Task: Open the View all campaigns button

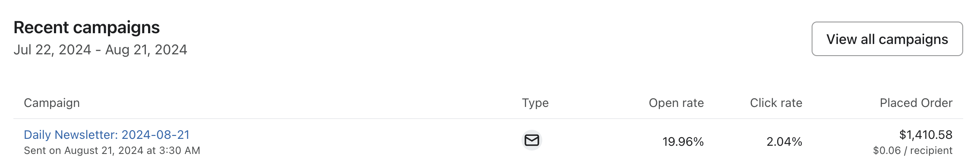Action: 887,39
